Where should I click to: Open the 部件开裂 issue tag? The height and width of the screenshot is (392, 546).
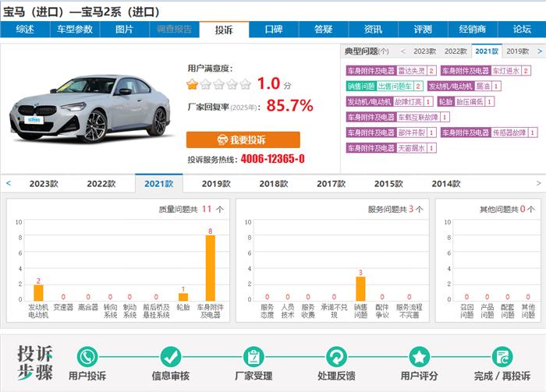click(391, 132)
